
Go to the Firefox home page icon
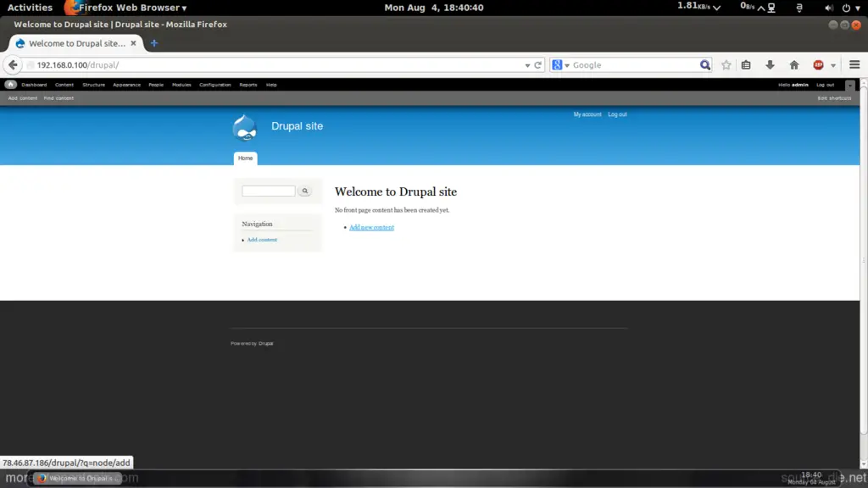[794, 64]
